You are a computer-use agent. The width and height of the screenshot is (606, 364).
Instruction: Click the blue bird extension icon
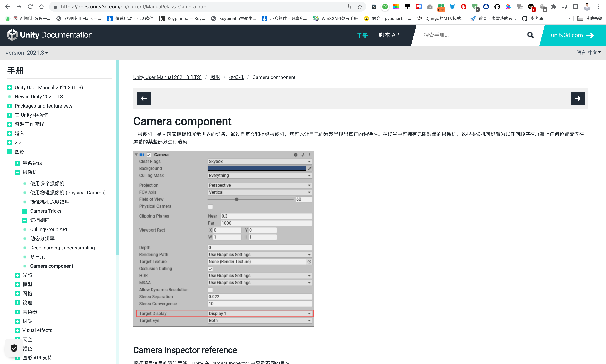[452, 7]
